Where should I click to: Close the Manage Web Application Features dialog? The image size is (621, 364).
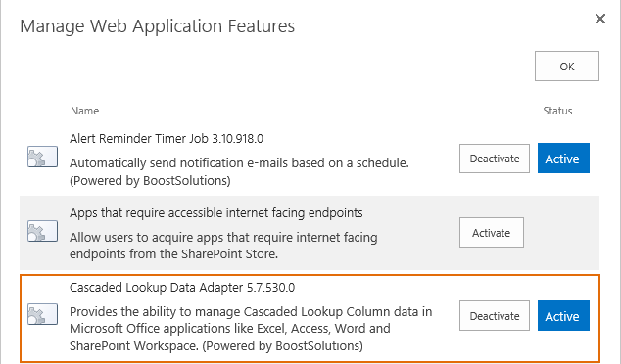[x=600, y=19]
